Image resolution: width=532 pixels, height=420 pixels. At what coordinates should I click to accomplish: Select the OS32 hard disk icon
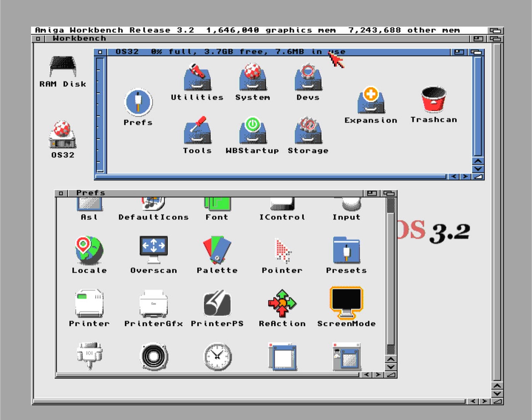[x=62, y=135]
